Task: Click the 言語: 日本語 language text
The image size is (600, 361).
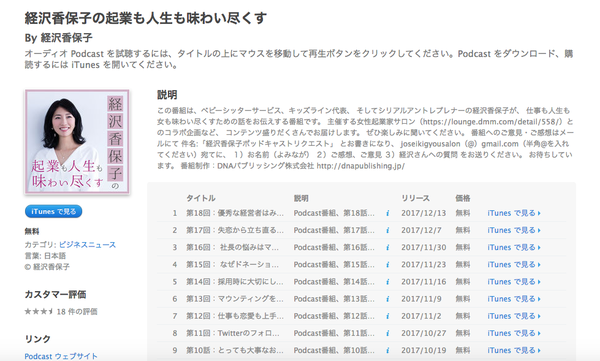Action: coord(45,256)
